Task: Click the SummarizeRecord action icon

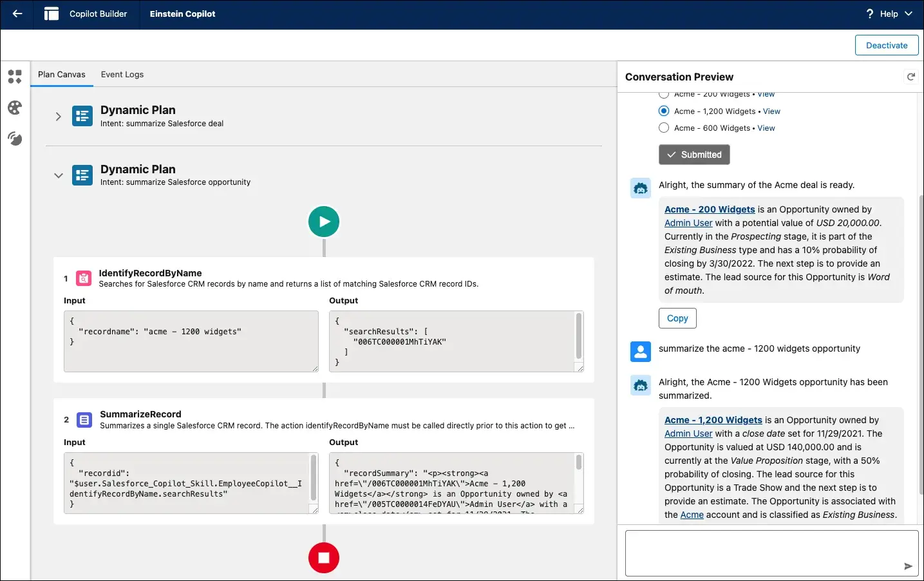Action: pyautogui.click(x=84, y=420)
